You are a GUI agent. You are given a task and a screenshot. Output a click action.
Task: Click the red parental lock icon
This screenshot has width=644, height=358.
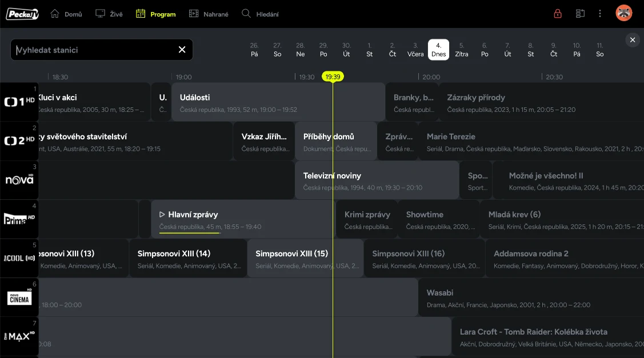click(558, 14)
